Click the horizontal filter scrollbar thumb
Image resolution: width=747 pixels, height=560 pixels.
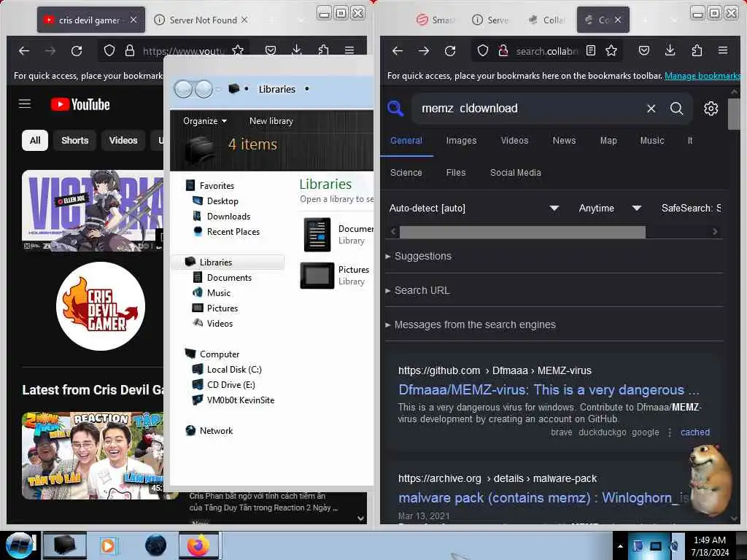pos(522,232)
